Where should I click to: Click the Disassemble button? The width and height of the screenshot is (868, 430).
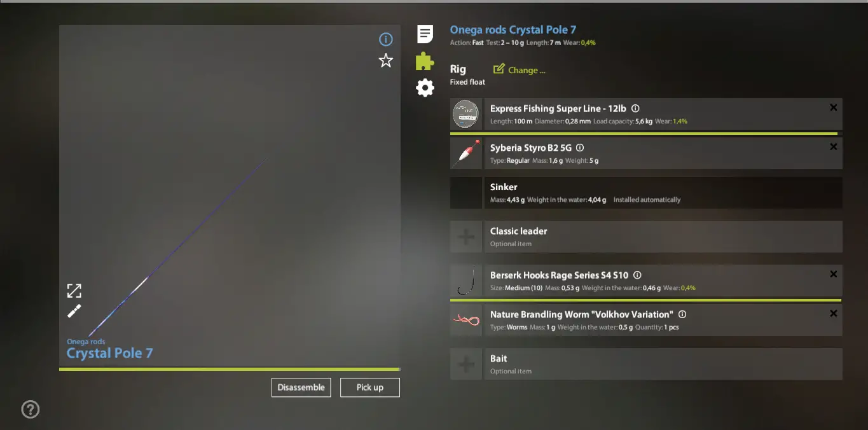(x=301, y=387)
